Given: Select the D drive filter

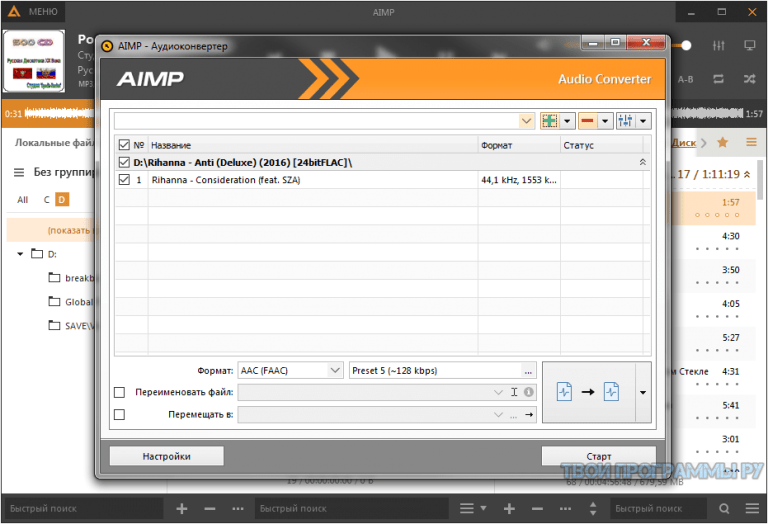Looking at the screenshot, I should 62,199.
